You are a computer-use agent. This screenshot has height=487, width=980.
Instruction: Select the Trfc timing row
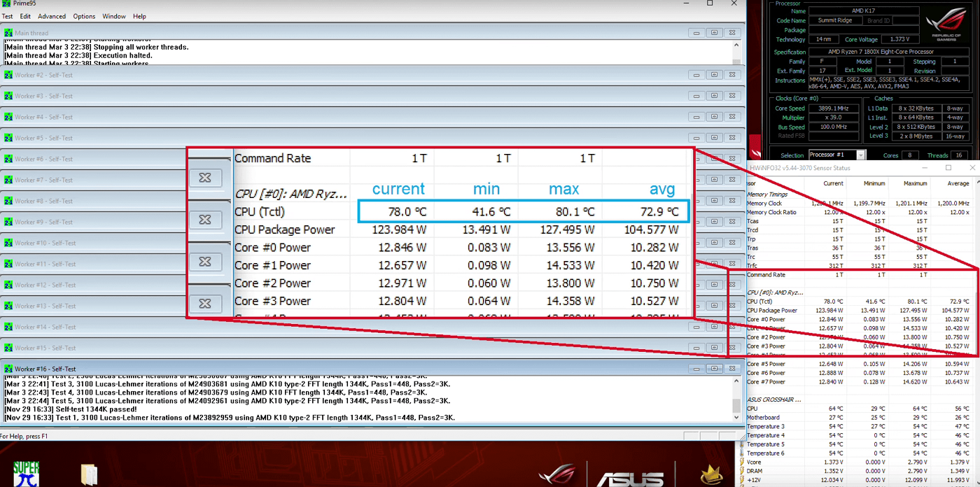[859, 266]
